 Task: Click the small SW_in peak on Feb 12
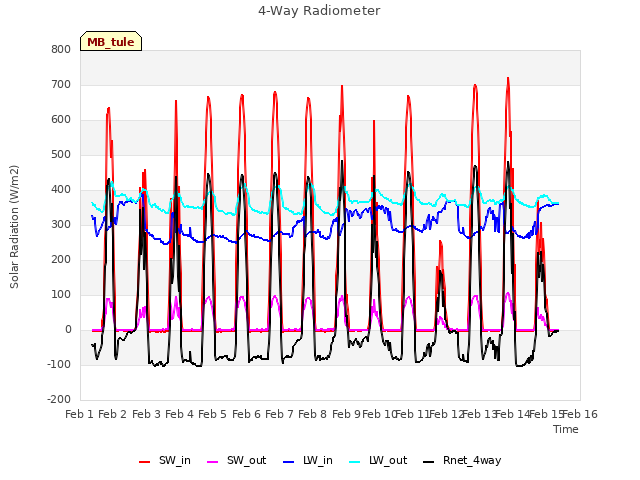click(x=440, y=241)
